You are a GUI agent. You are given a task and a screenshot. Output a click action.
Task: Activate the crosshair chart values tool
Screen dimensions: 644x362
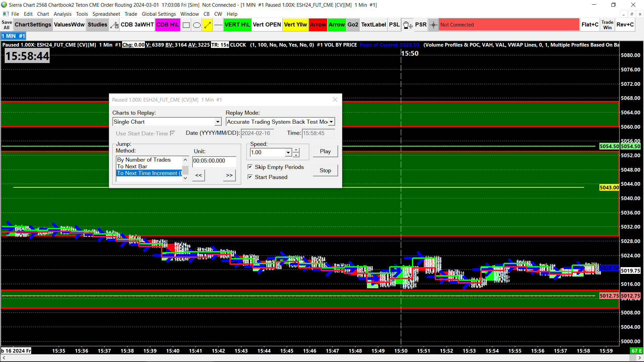pyautogui.click(x=433, y=25)
